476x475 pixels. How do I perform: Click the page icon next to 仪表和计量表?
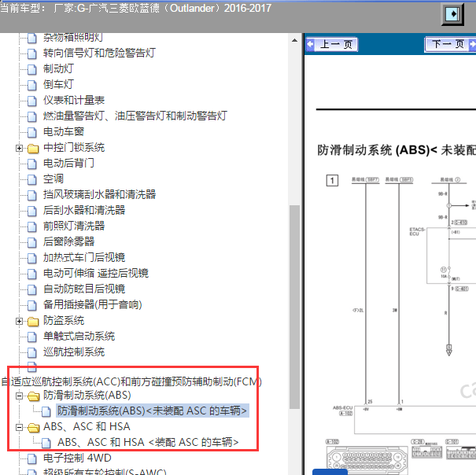32,101
